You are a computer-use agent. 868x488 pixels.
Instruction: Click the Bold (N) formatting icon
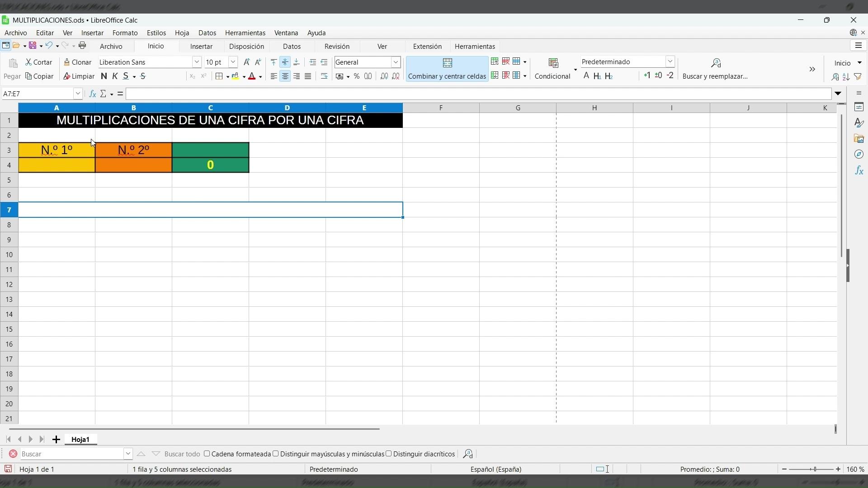104,76
